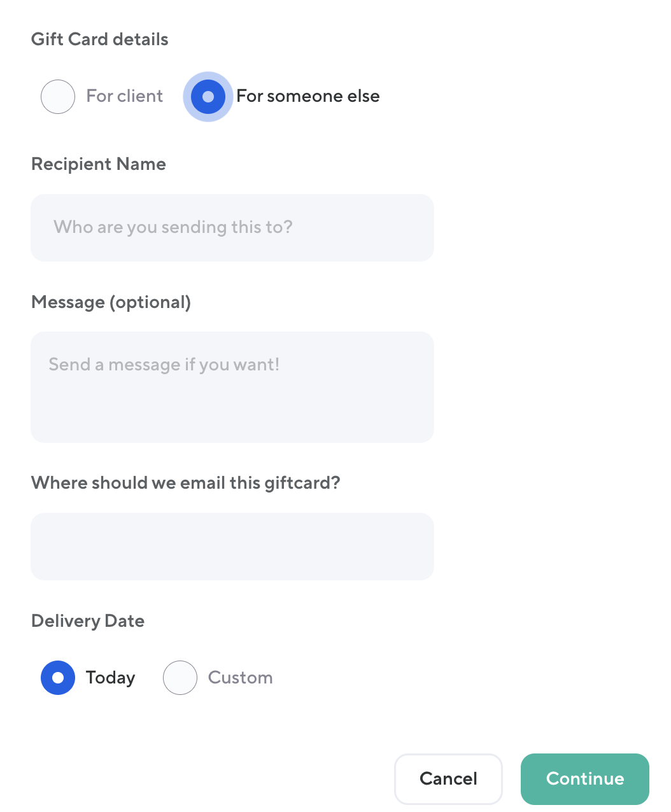The width and height of the screenshot is (671, 812).
Task: Choose the Custom delivery date radio button
Action: click(x=180, y=678)
